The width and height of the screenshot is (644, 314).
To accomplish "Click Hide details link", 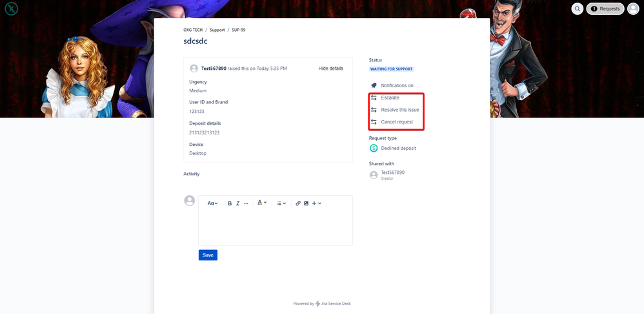I will [x=330, y=68].
